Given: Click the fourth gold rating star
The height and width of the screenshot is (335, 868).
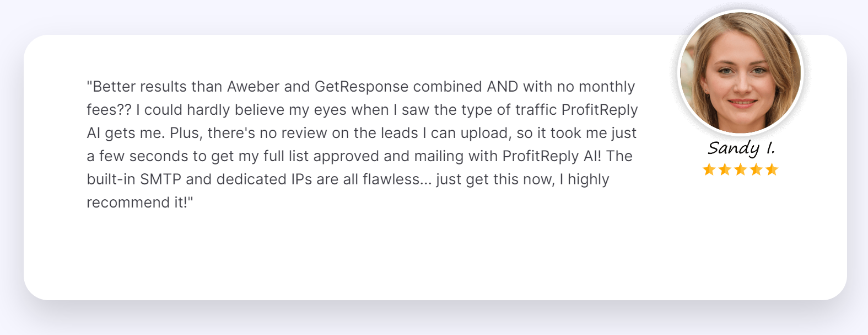Looking at the screenshot, I should 756,169.
